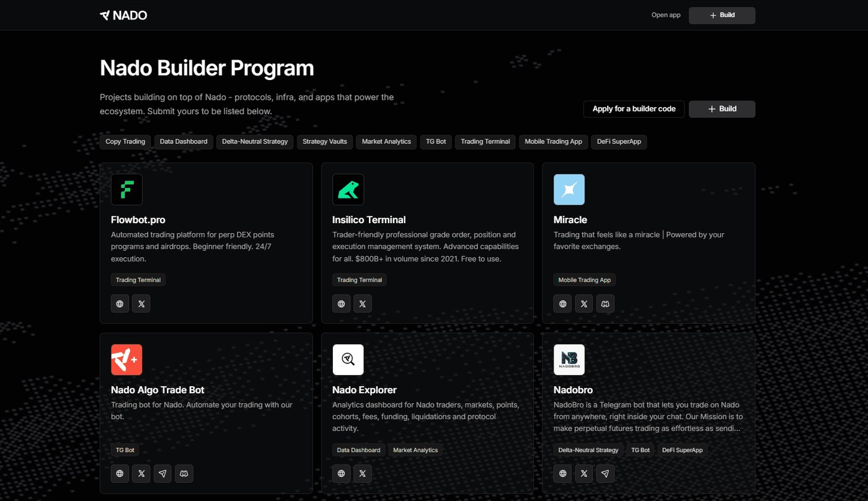868x501 pixels.
Task: Open Nado Explorer X profile icon
Action: pos(363,474)
